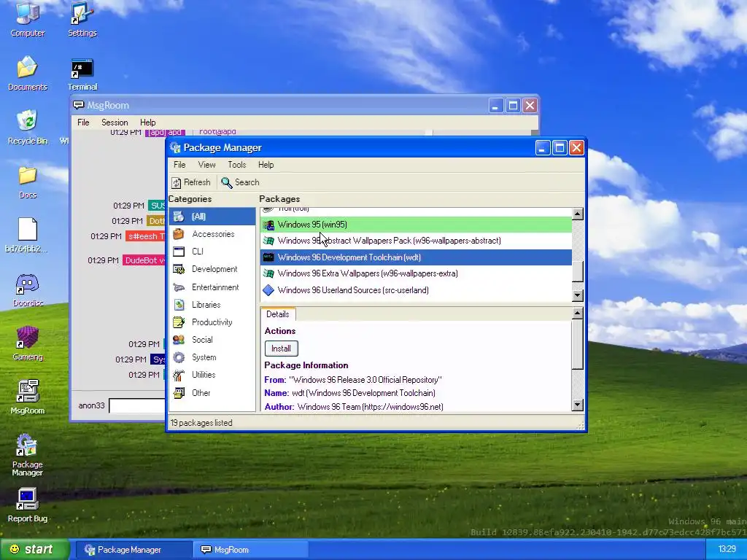Select Windows 96 Abstract Wallpapers Pack package
747x560 pixels.
(x=416, y=241)
